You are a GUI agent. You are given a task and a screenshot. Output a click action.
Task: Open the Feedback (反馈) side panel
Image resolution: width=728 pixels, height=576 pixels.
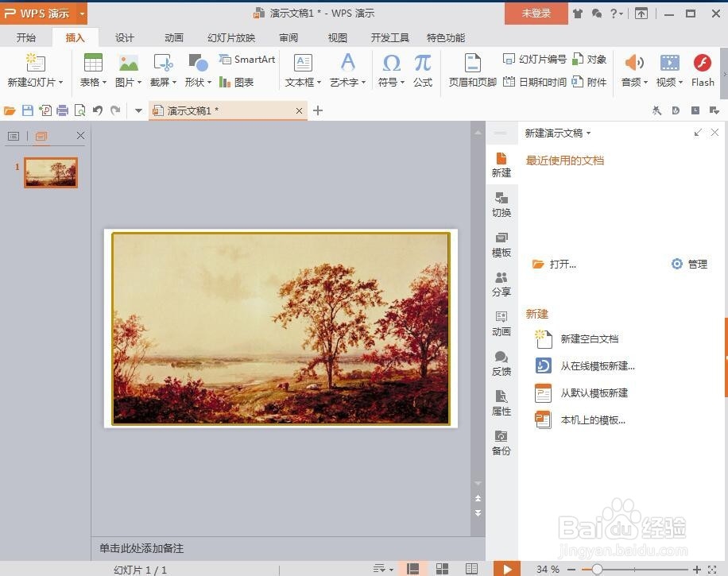click(501, 363)
